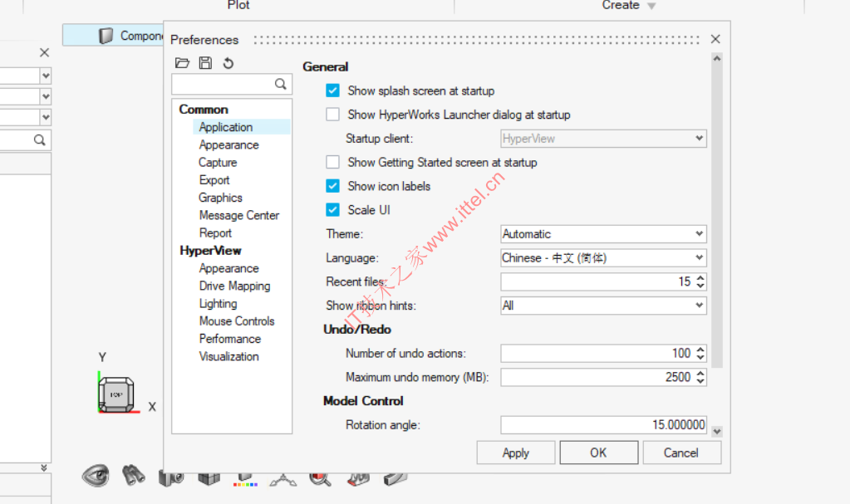
Task: Uncheck the Show icon labels checkbox
Action: (333, 186)
